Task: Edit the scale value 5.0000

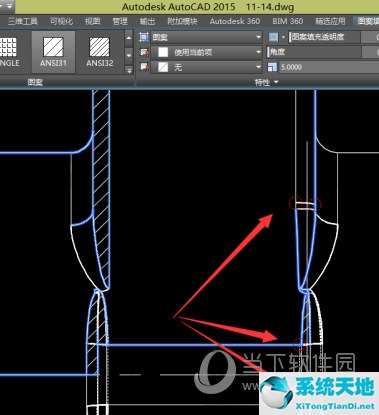Action: (328, 67)
